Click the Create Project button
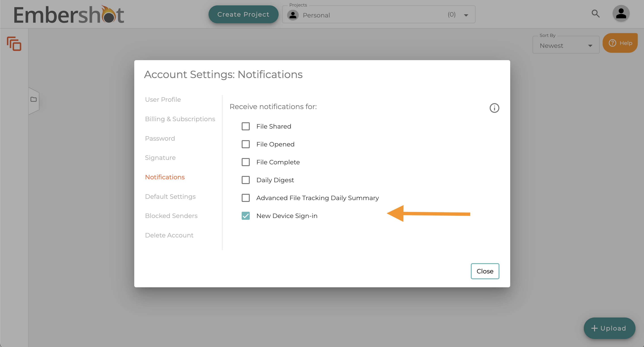 [243, 15]
